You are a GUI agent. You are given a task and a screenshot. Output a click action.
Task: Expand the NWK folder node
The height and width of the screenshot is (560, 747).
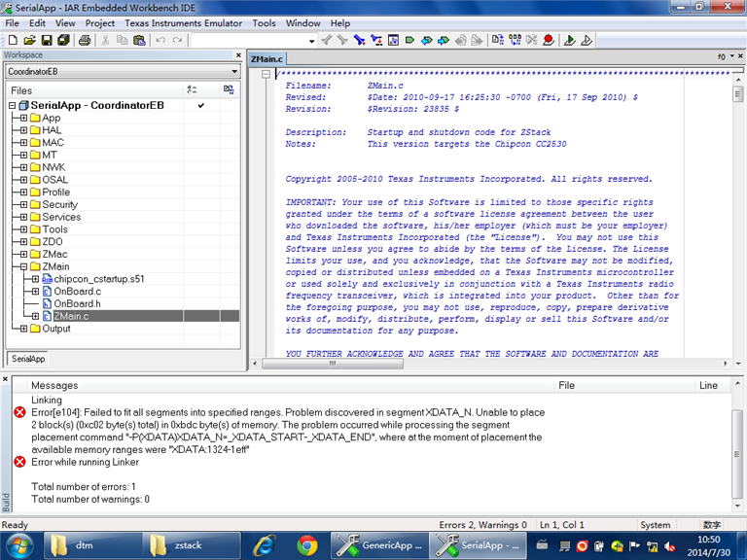(23, 167)
